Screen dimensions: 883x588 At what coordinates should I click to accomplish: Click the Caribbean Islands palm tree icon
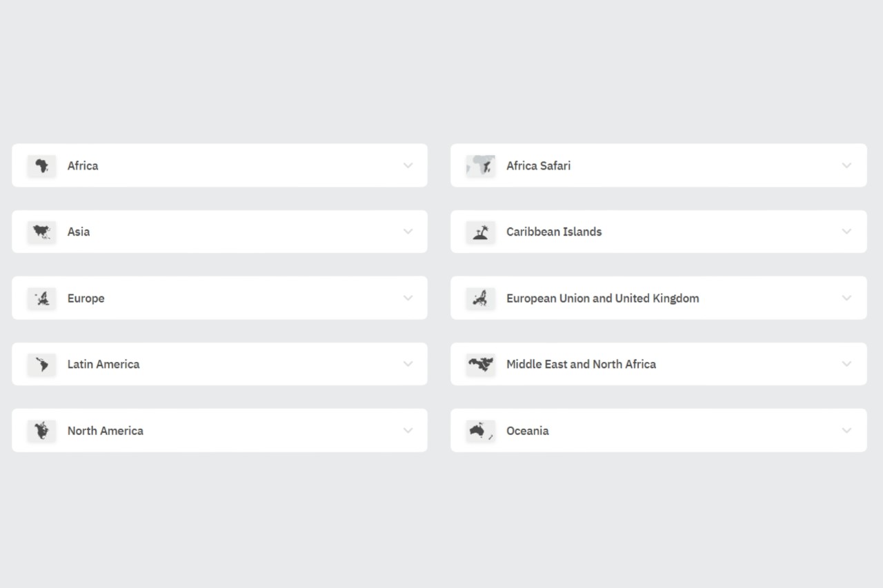480,232
